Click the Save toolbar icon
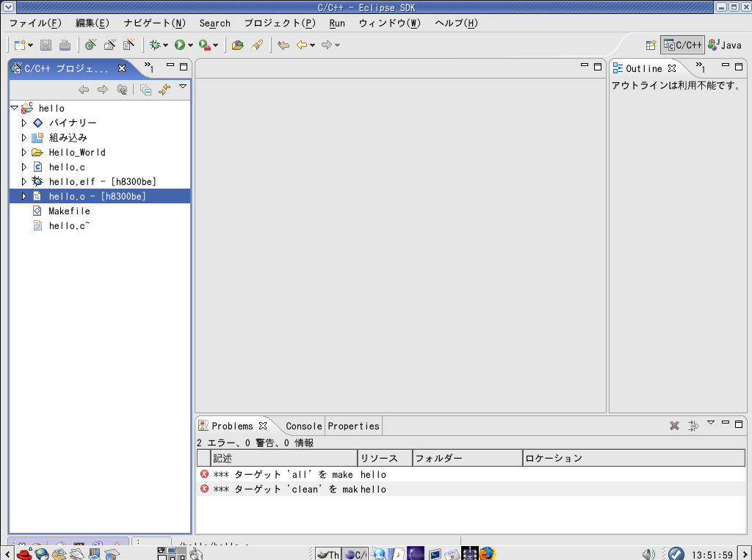Screen dimensions: 752x560 (46, 45)
